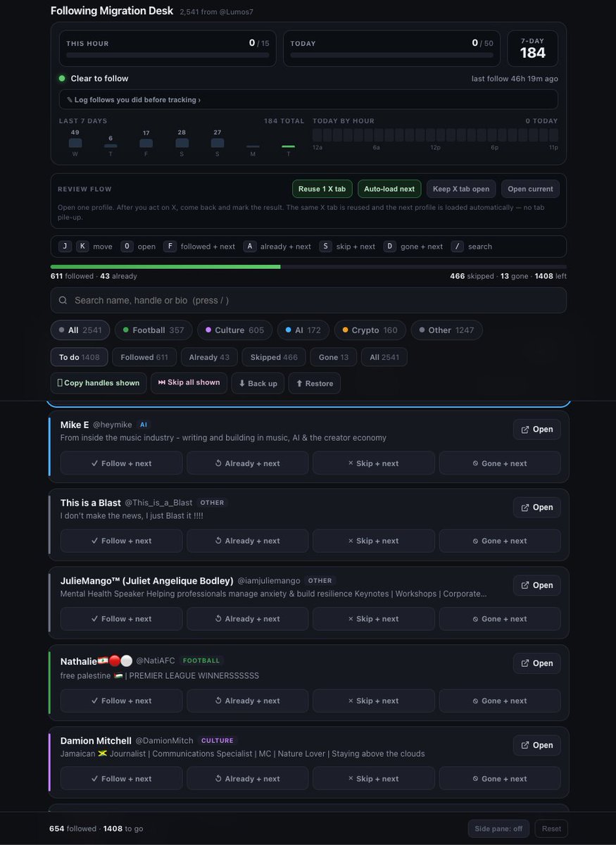
Task: Click the Restore button
Action: [315, 383]
